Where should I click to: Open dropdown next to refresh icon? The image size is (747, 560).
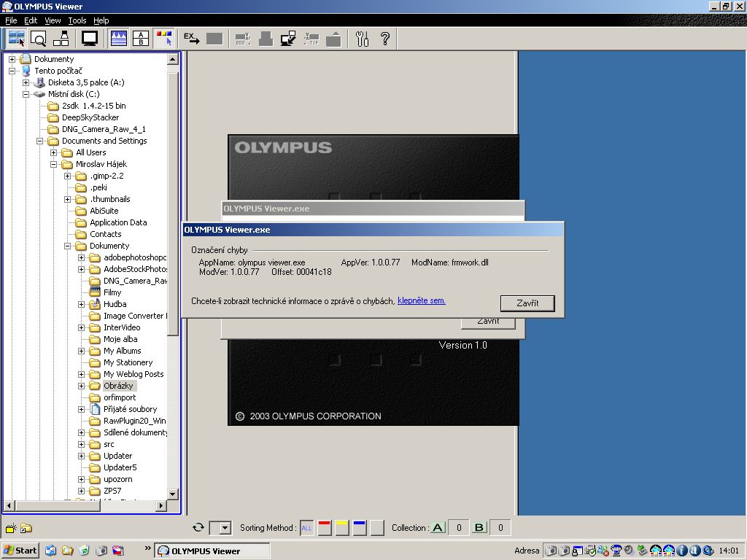tap(225, 528)
